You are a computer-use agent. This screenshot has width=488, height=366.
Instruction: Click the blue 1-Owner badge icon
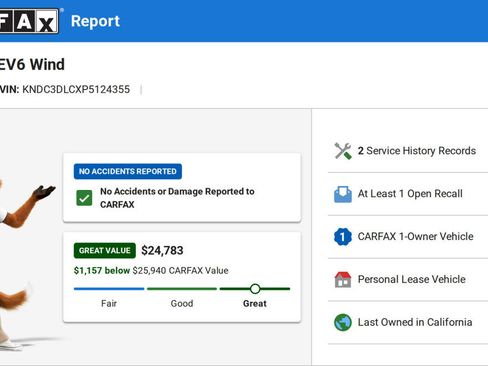click(343, 237)
